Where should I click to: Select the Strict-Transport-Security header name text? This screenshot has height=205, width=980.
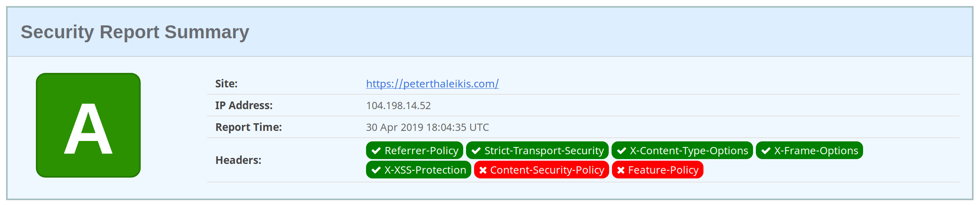coord(544,151)
